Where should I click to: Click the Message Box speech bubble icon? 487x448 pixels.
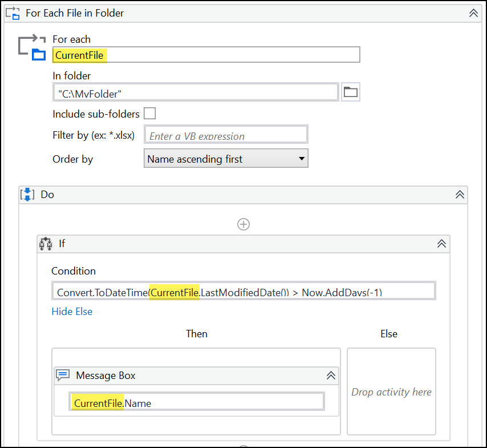pos(63,376)
